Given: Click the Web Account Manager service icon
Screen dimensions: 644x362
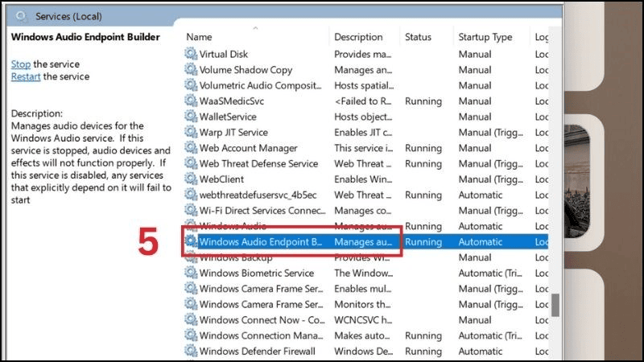Looking at the screenshot, I should click(x=191, y=148).
